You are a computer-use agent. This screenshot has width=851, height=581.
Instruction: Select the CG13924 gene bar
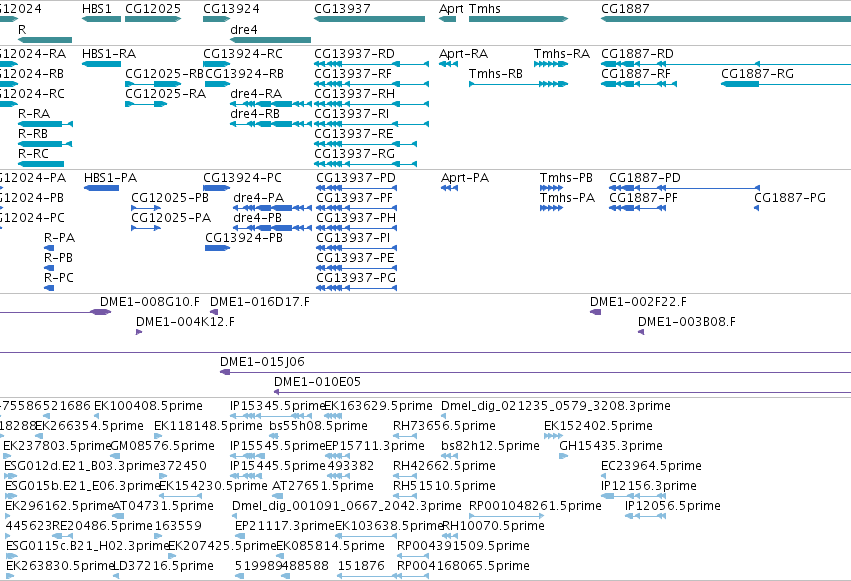217,19
